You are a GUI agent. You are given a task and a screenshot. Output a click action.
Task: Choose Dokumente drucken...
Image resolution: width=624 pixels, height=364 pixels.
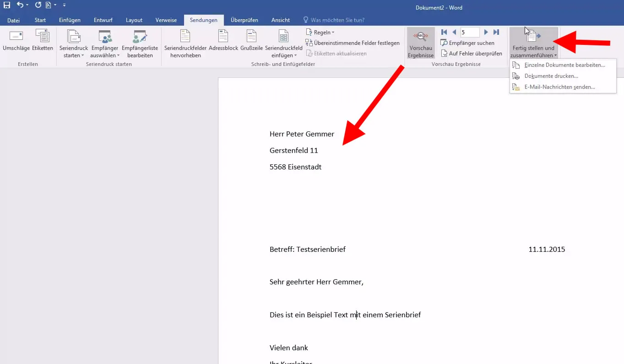tap(563, 76)
